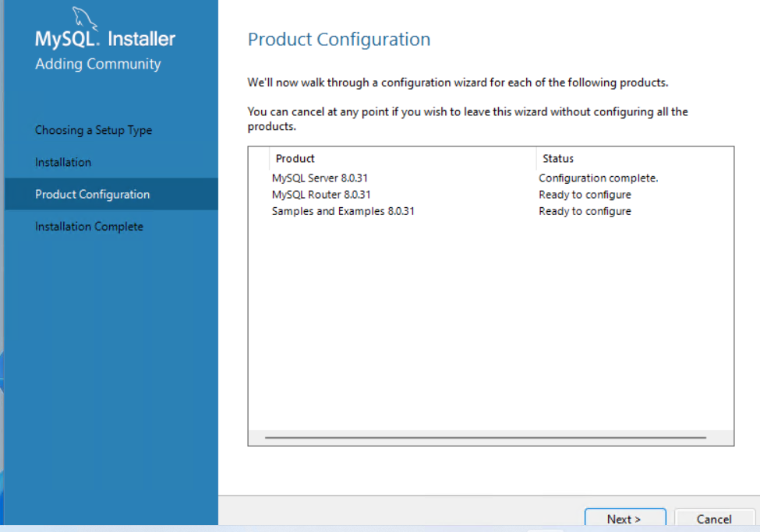The width and height of the screenshot is (760, 532).
Task: Open the Installation Complete sidebar step
Action: pos(89,226)
